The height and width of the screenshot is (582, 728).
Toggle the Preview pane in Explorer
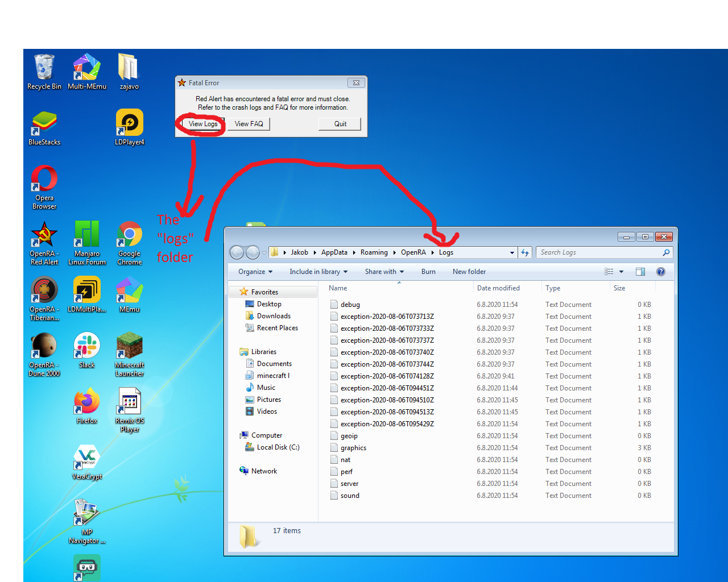click(x=640, y=272)
